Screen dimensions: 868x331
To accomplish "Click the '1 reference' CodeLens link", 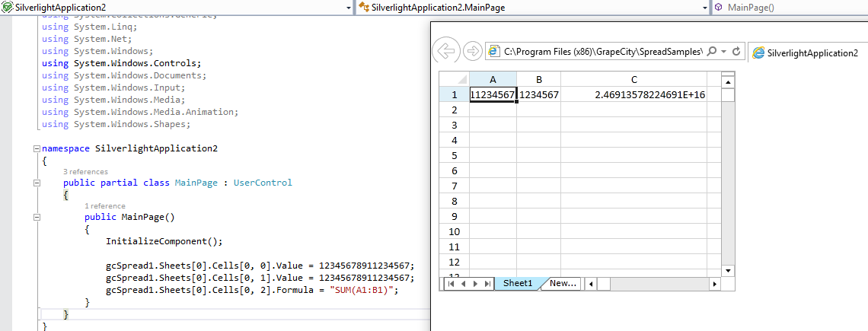I will tap(104, 206).
